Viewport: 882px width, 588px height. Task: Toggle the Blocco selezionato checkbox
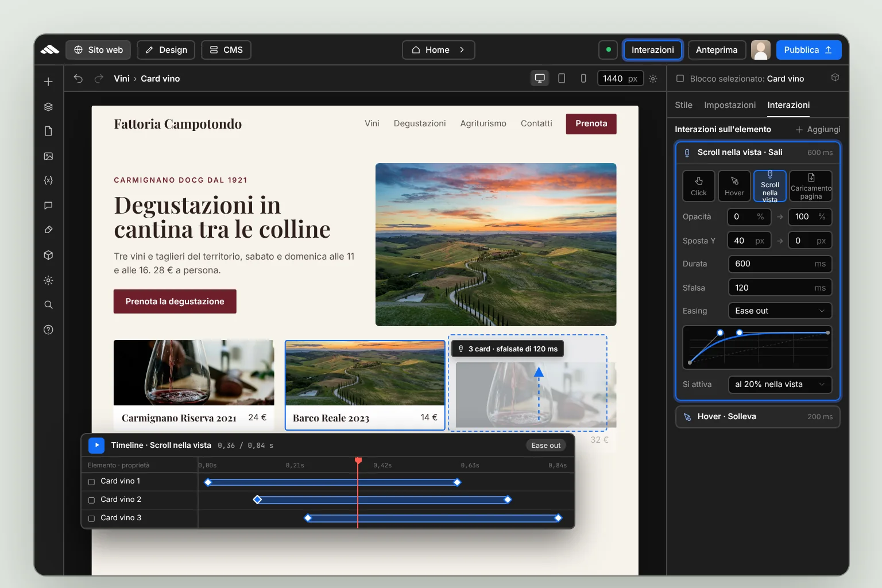(x=680, y=79)
